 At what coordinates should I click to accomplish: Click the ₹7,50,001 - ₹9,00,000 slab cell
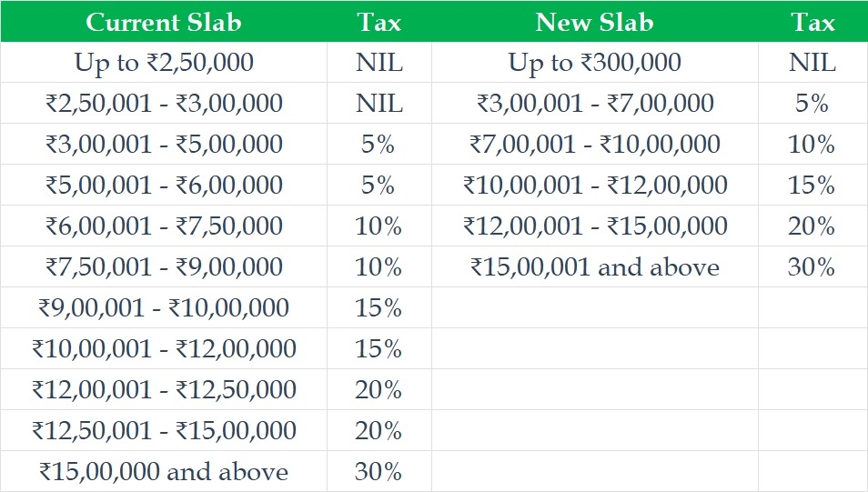(164, 267)
